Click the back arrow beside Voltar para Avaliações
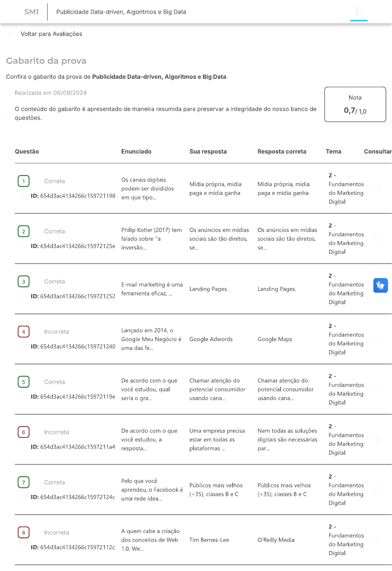Viewport: 392px width, 571px height. [10, 34]
